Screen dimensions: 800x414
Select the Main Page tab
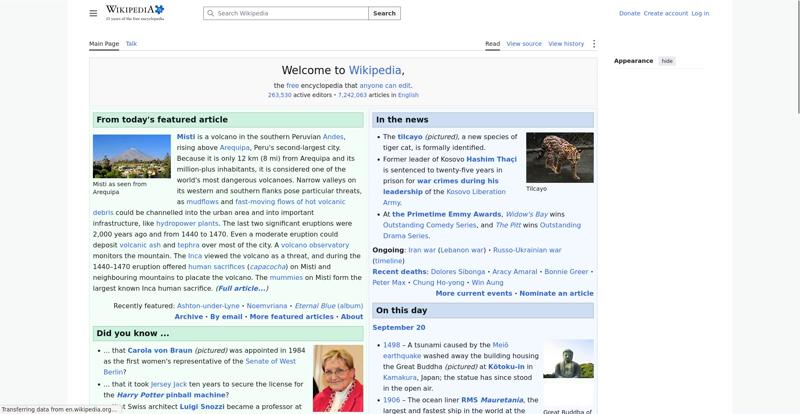(x=104, y=44)
